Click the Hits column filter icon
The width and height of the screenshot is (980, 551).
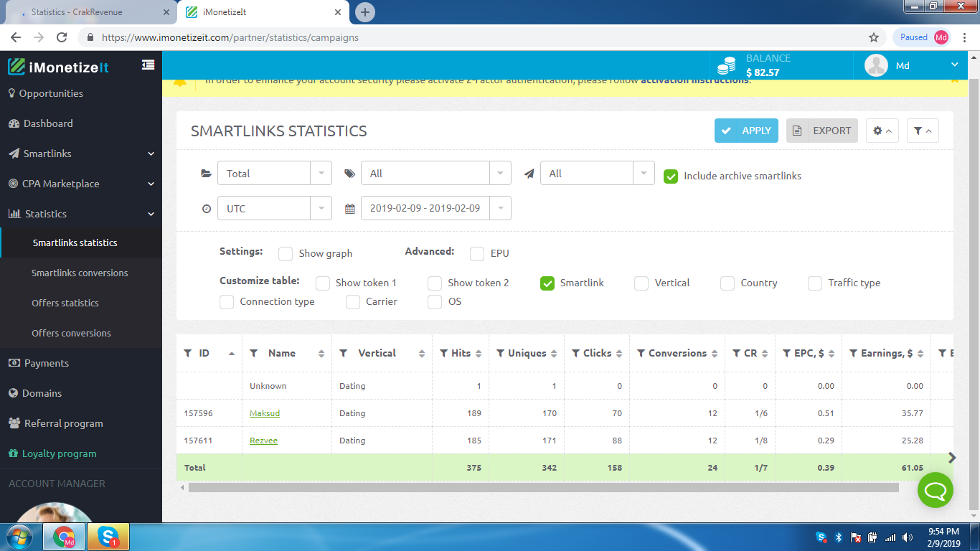pyautogui.click(x=444, y=353)
